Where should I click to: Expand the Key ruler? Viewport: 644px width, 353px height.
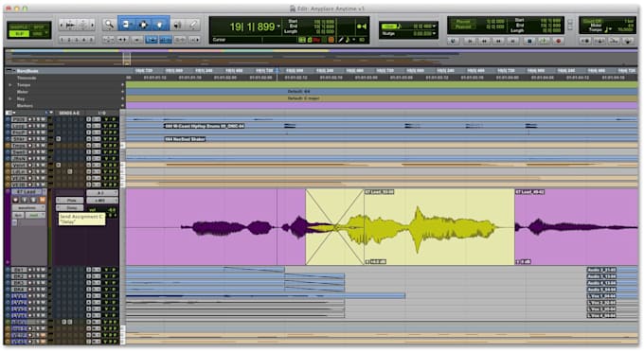[10, 99]
